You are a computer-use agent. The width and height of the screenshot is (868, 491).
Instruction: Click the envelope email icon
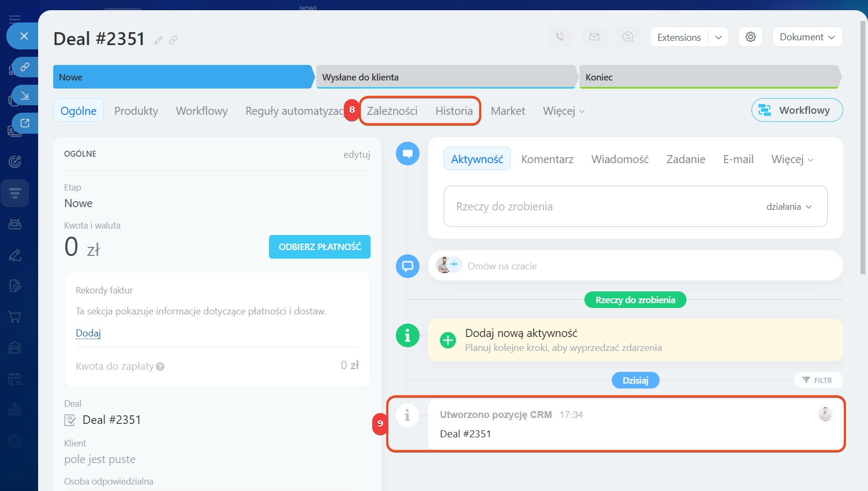[x=594, y=37]
